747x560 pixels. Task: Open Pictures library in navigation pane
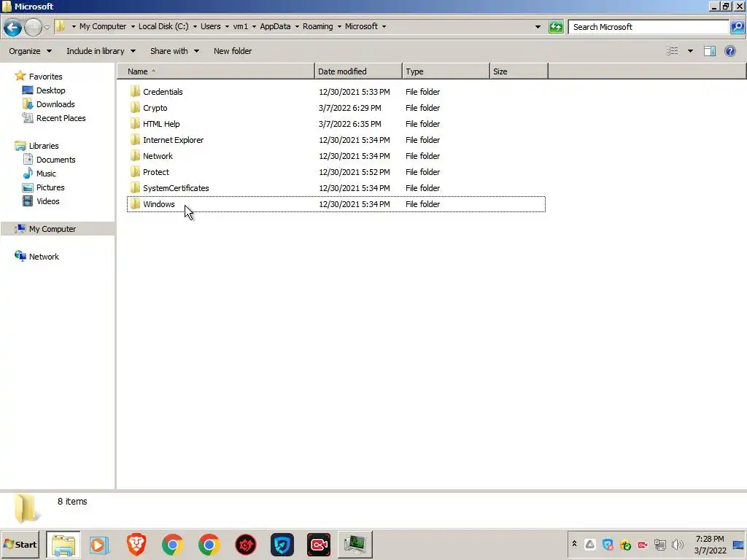(x=50, y=187)
